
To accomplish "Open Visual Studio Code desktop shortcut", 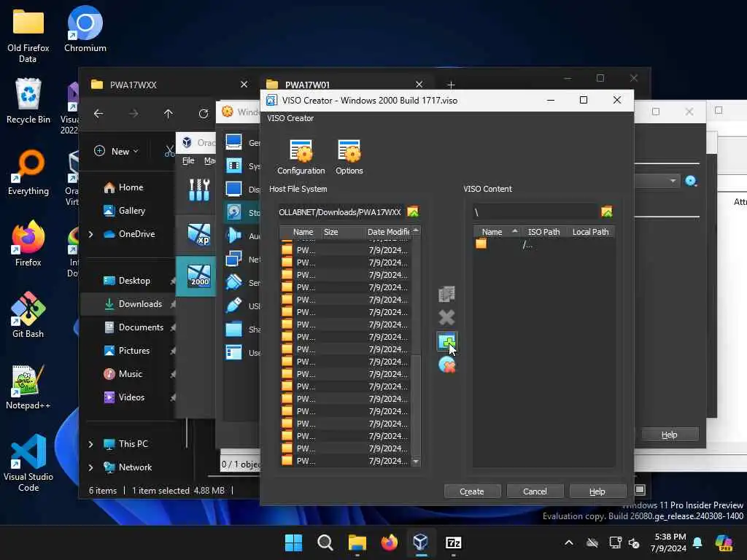I will pos(28,463).
